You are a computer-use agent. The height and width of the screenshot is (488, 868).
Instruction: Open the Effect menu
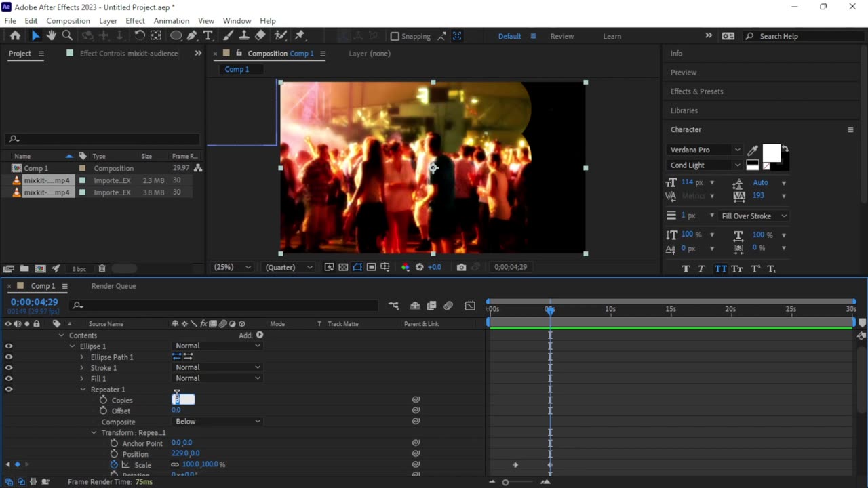click(136, 21)
